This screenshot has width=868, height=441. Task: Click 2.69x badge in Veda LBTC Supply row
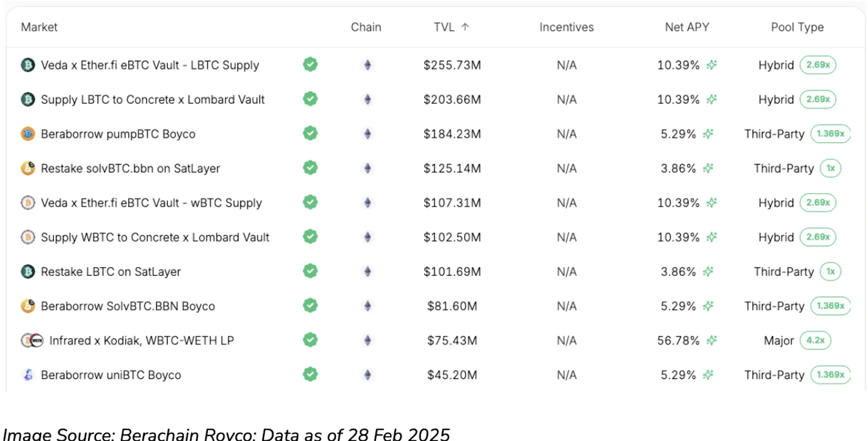818,65
